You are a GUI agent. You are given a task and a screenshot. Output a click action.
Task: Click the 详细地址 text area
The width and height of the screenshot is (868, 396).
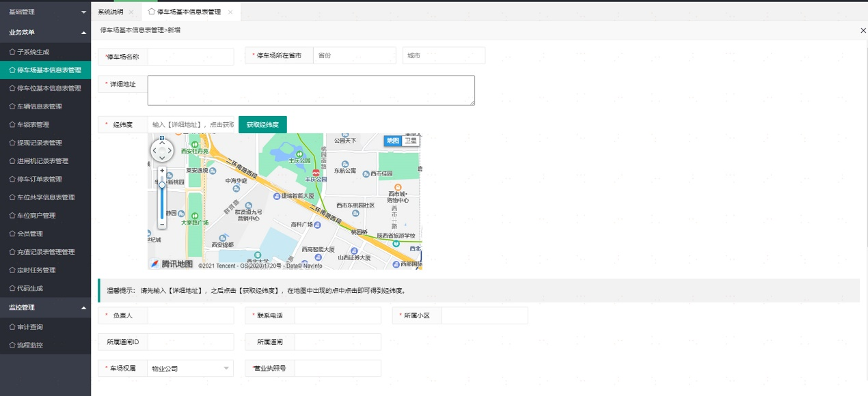pos(311,90)
